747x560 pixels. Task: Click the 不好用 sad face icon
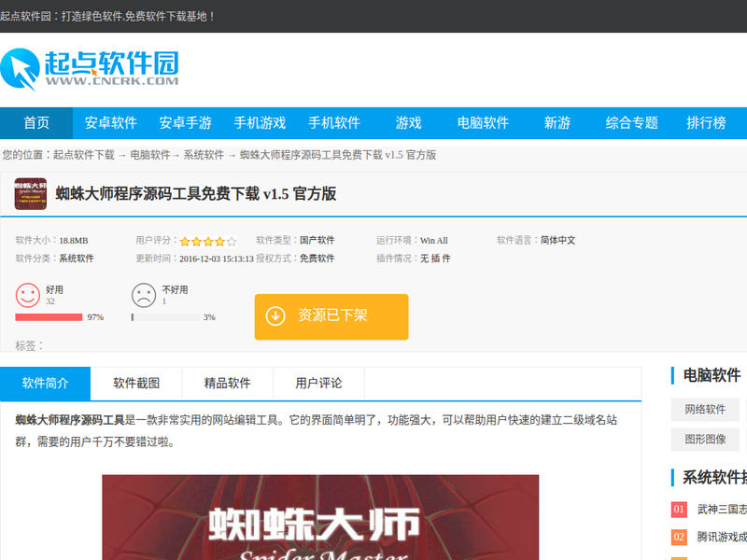click(144, 295)
